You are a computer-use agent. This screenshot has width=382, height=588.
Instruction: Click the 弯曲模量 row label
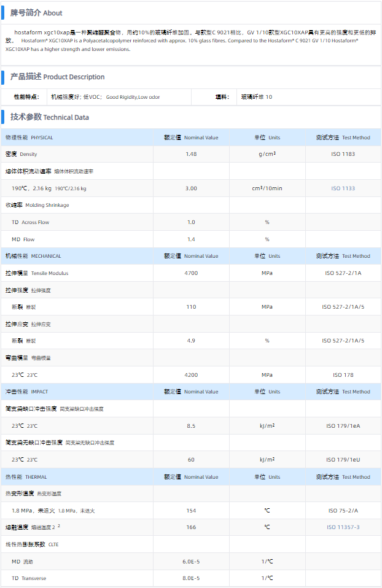tap(28, 358)
